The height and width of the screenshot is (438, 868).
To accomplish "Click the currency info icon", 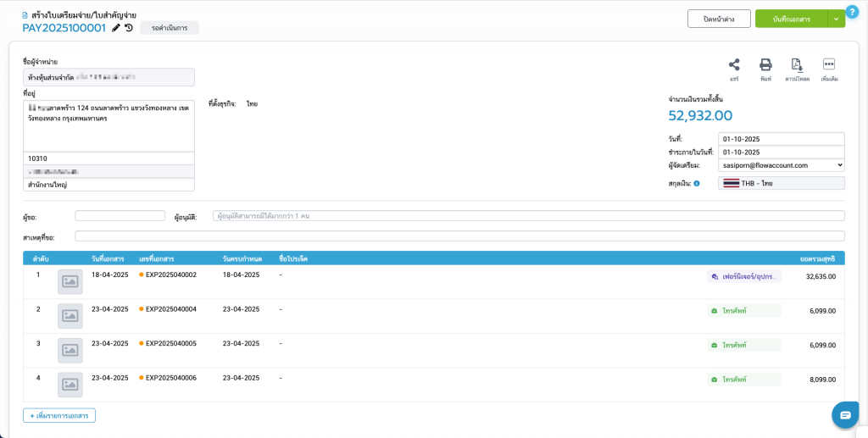I will pyautogui.click(x=697, y=183).
